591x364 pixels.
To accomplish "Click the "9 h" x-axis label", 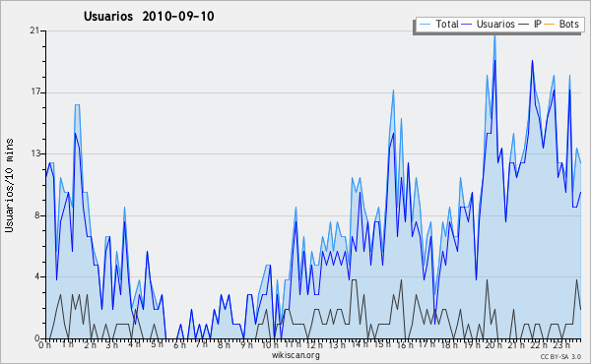I will [246, 345].
